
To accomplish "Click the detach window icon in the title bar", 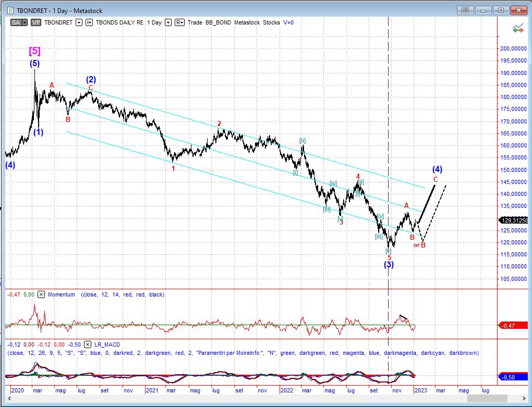I will pos(465,10).
